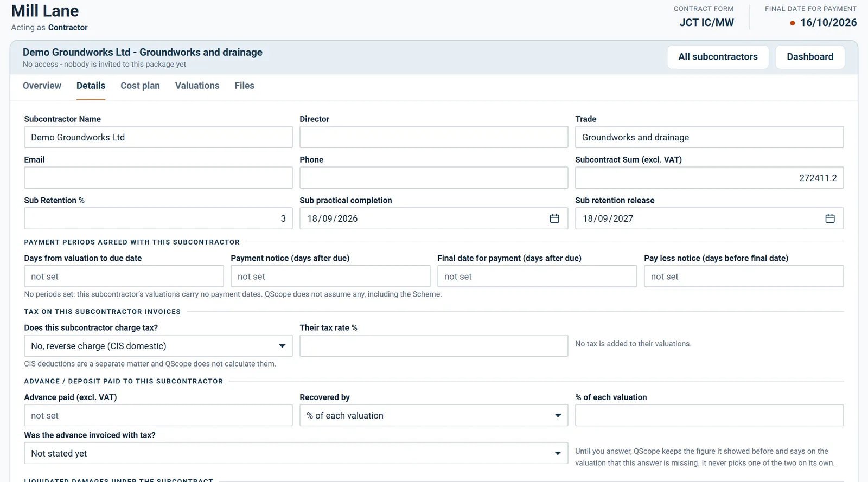Focus the Director input field
This screenshot has width=868, height=482.
(434, 137)
